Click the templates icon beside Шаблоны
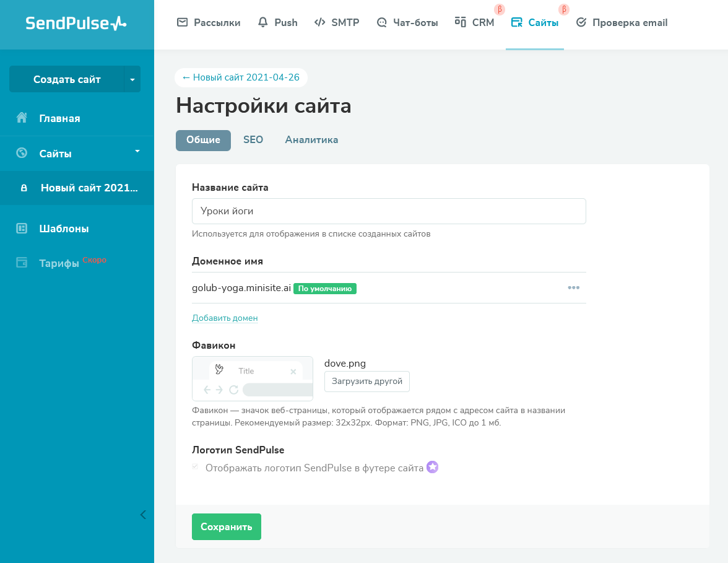 (22, 228)
